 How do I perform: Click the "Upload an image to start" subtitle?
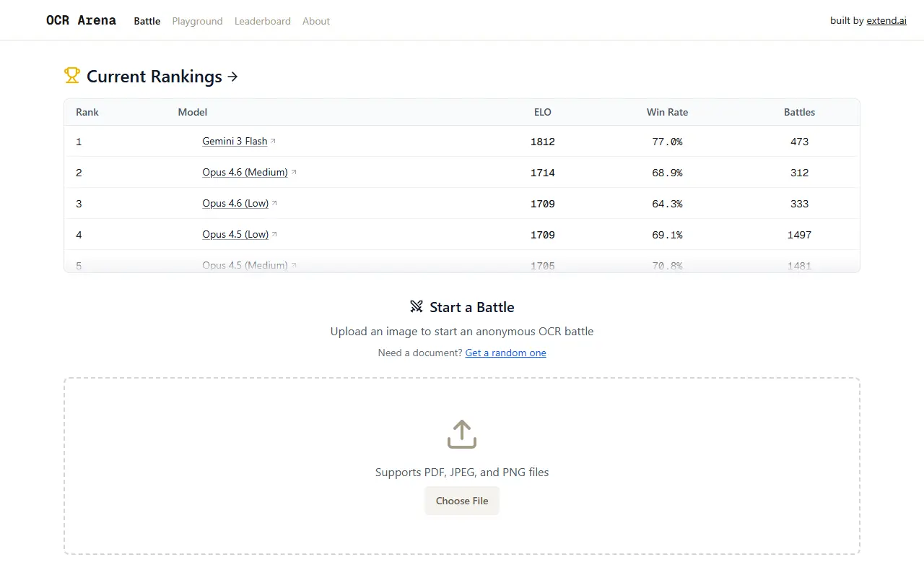(x=462, y=332)
